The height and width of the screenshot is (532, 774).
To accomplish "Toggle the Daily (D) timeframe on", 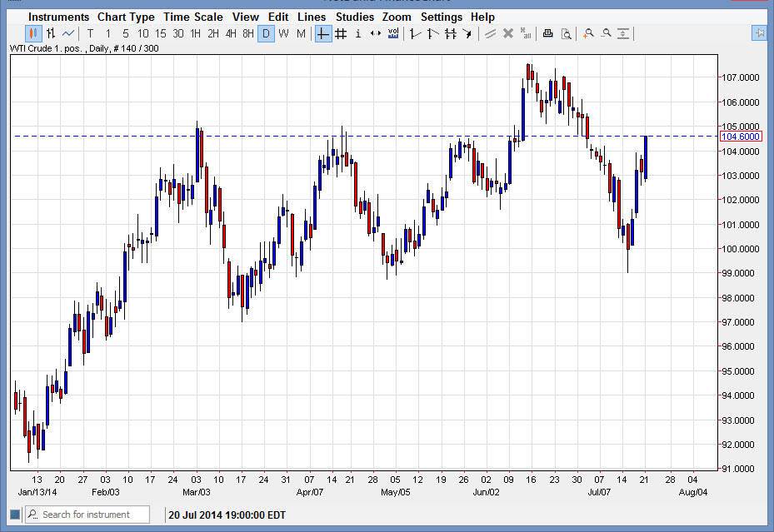I will (x=265, y=33).
